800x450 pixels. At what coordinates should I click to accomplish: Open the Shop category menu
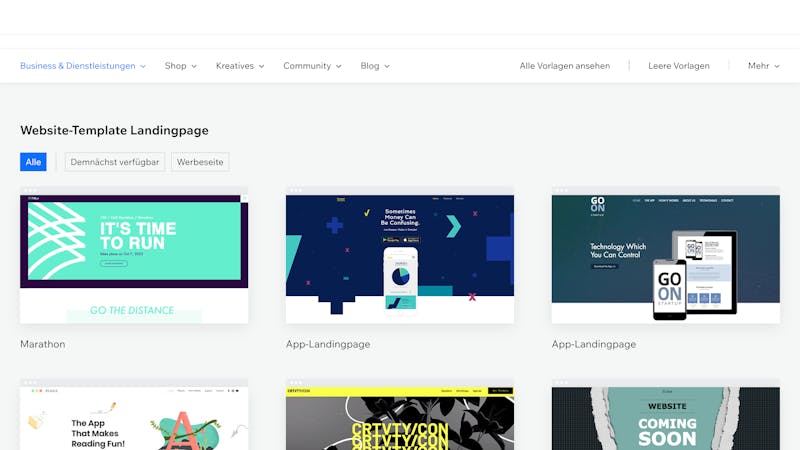[176, 66]
